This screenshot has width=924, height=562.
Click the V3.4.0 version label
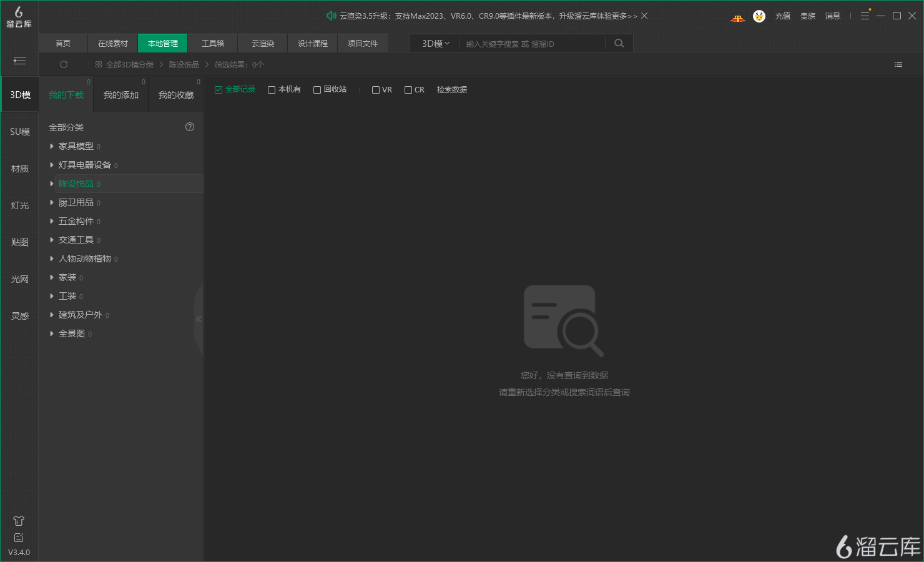tap(19, 553)
